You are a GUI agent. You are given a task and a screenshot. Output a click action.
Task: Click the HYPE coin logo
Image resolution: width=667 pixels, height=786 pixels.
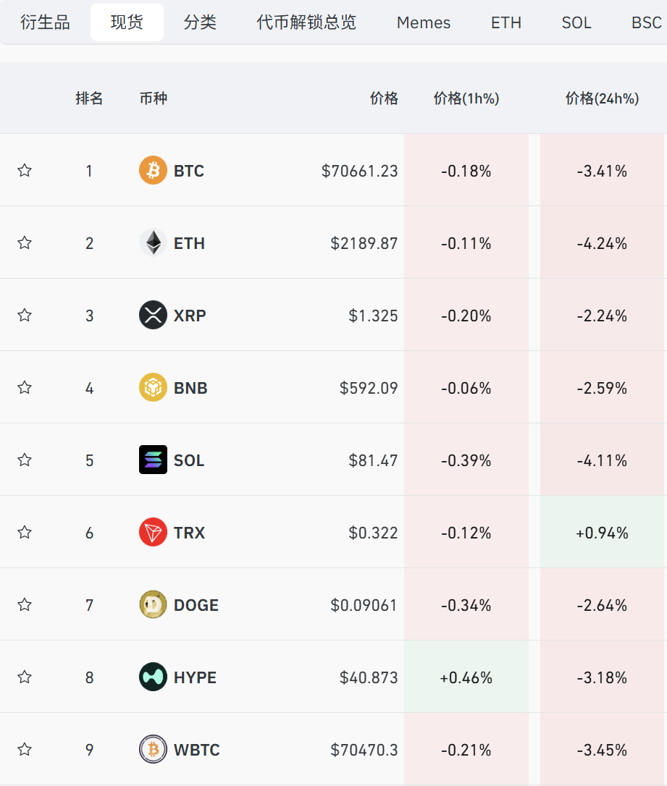[153, 677]
